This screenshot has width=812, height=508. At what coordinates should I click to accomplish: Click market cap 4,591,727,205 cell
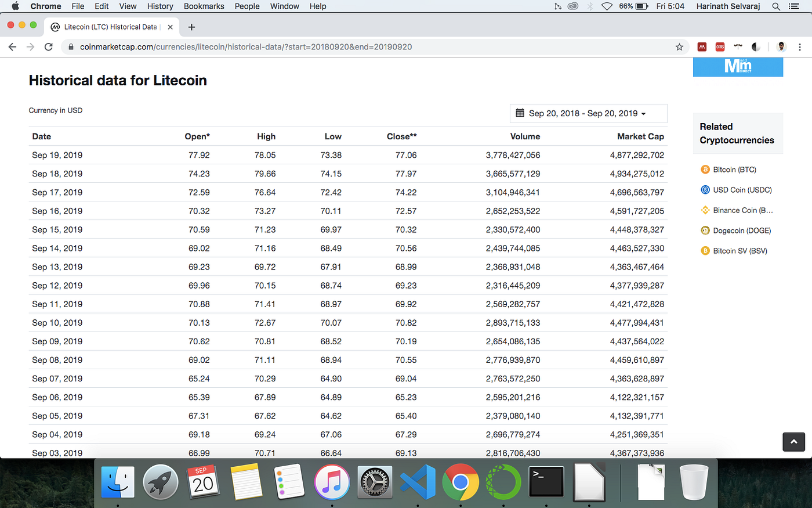[637, 211]
